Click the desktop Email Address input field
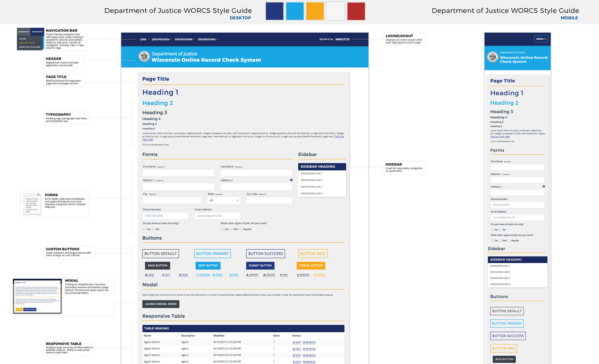 217,216
